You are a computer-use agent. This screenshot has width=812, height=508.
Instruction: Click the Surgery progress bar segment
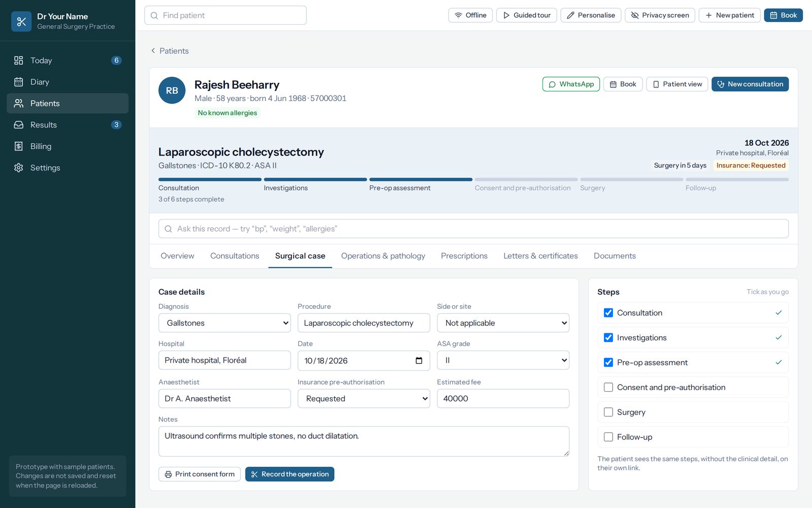pos(632,179)
